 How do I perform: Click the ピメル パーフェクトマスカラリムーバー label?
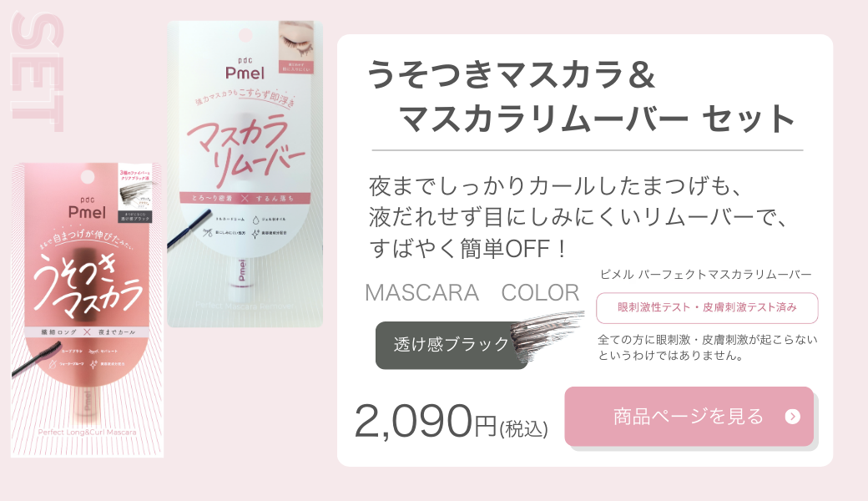706,275
